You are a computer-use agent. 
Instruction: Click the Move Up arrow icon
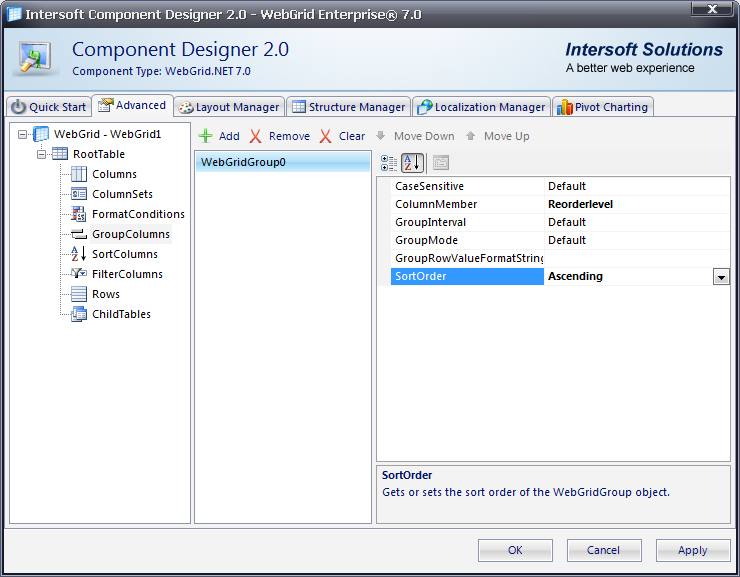coord(471,136)
